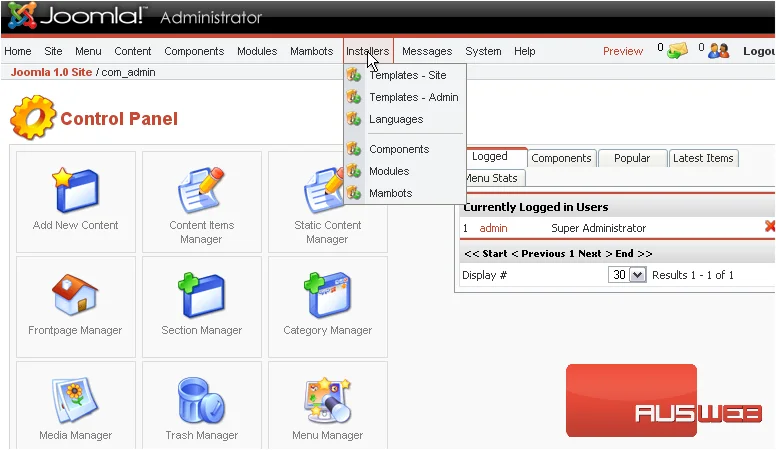Click icon beside Mambots installer entry

click(353, 193)
